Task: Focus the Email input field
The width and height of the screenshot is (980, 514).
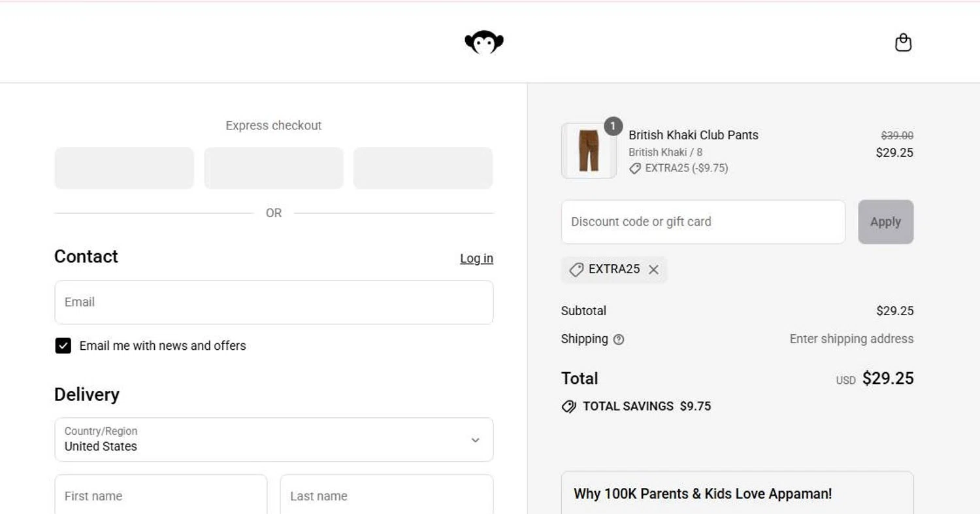Action: [274, 302]
